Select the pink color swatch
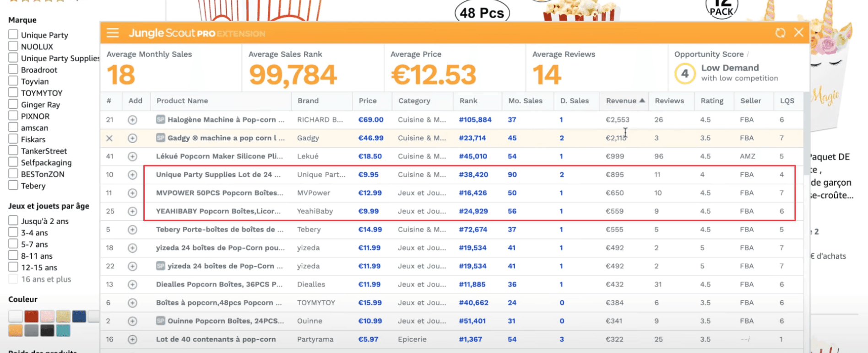 [x=47, y=316]
